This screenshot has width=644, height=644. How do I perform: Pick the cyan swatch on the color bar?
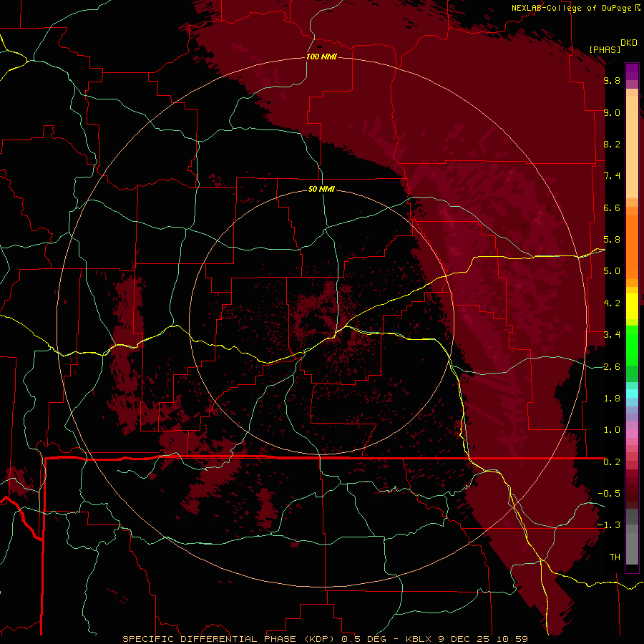632,394
